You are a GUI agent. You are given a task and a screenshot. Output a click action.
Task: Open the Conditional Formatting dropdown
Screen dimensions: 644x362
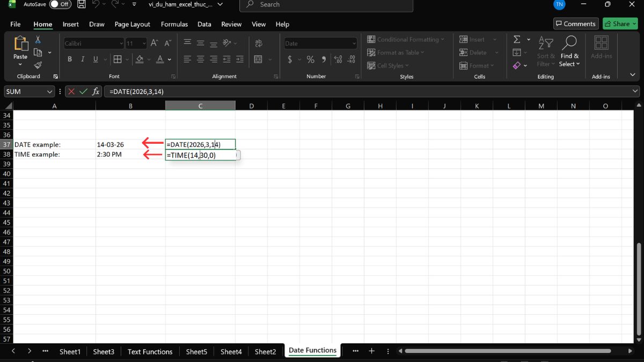(x=406, y=40)
